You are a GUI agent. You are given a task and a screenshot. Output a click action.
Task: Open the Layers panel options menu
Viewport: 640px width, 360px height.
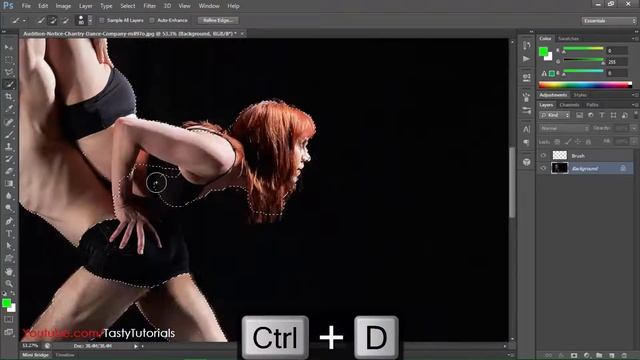coord(634,105)
